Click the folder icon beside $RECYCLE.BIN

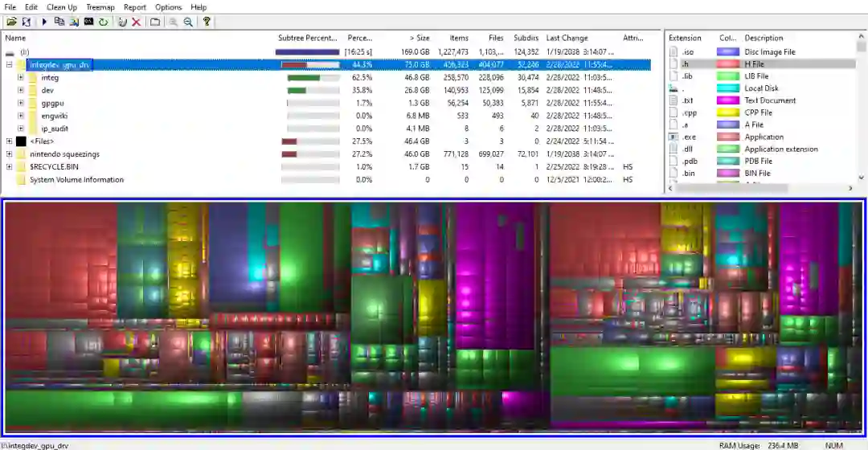[21, 167]
